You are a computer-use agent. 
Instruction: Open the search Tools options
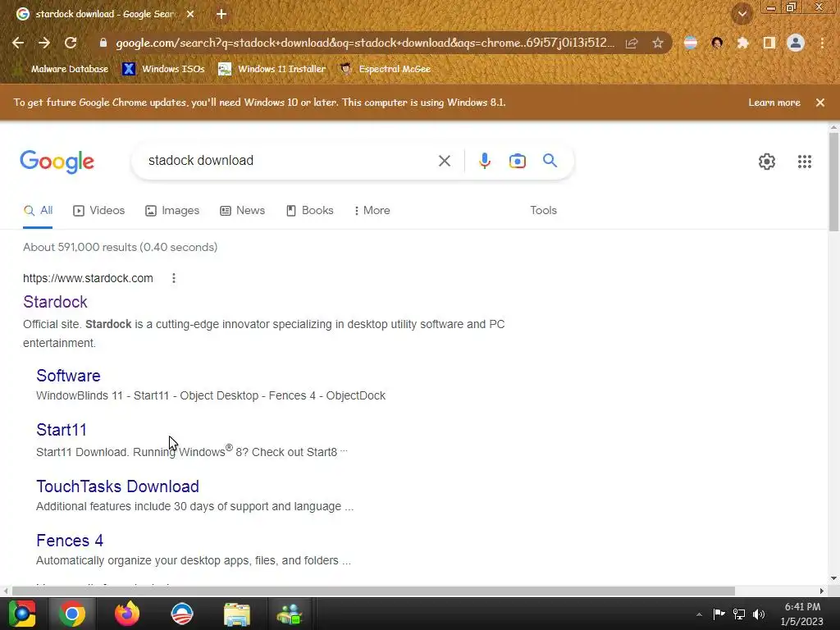tap(543, 211)
